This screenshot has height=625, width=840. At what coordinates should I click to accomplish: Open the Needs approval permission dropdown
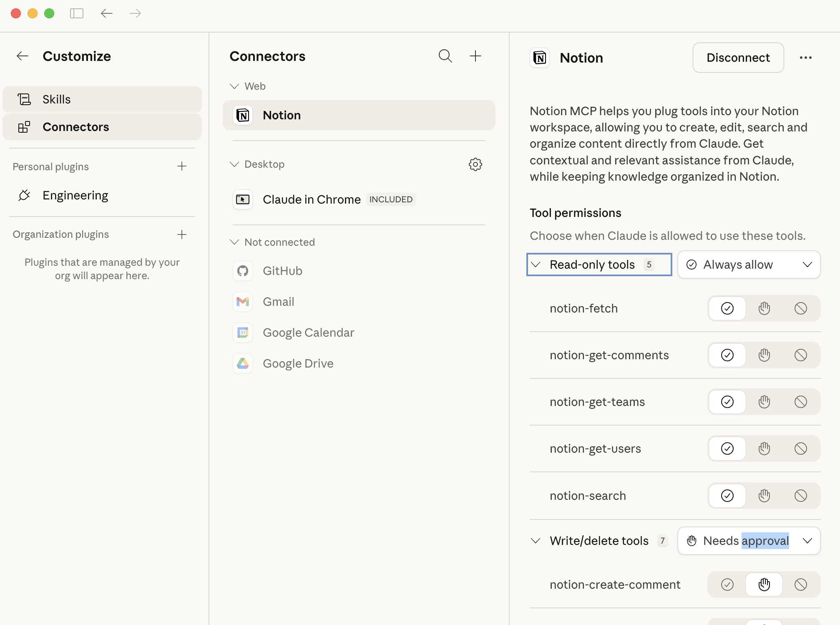click(749, 541)
